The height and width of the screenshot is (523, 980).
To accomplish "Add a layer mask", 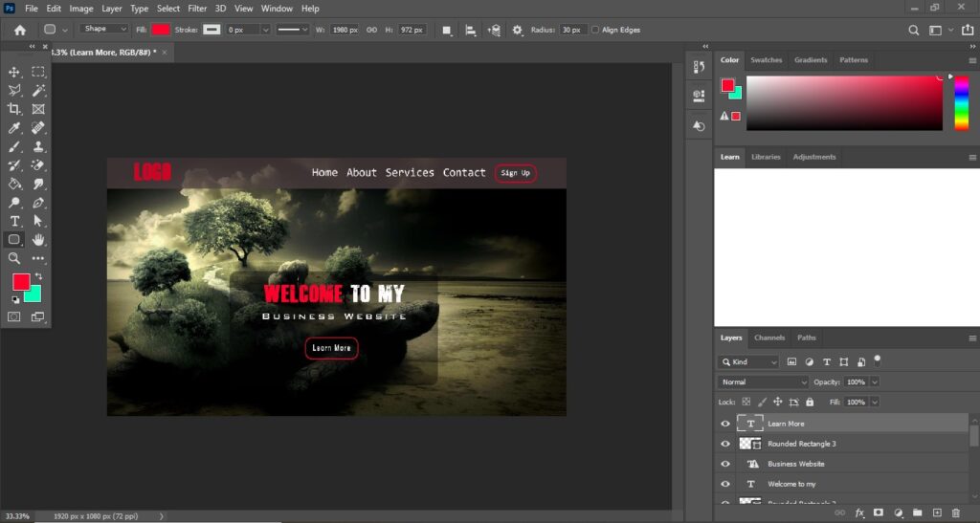I will click(x=879, y=513).
